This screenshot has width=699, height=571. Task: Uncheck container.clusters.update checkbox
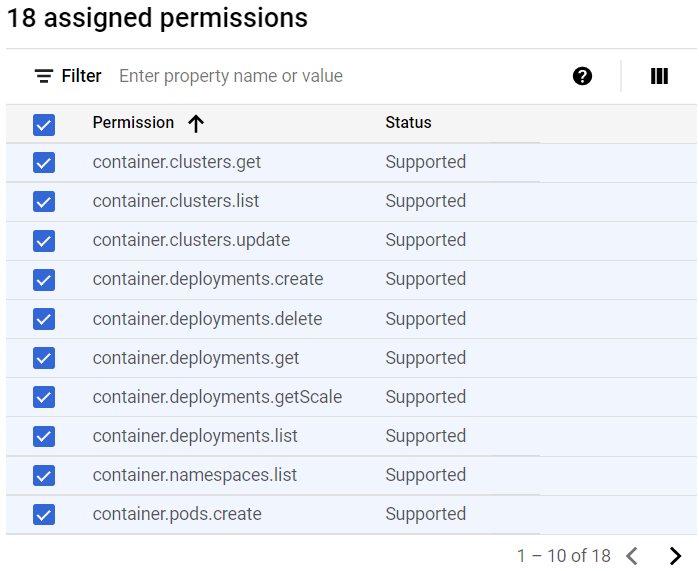coord(44,241)
